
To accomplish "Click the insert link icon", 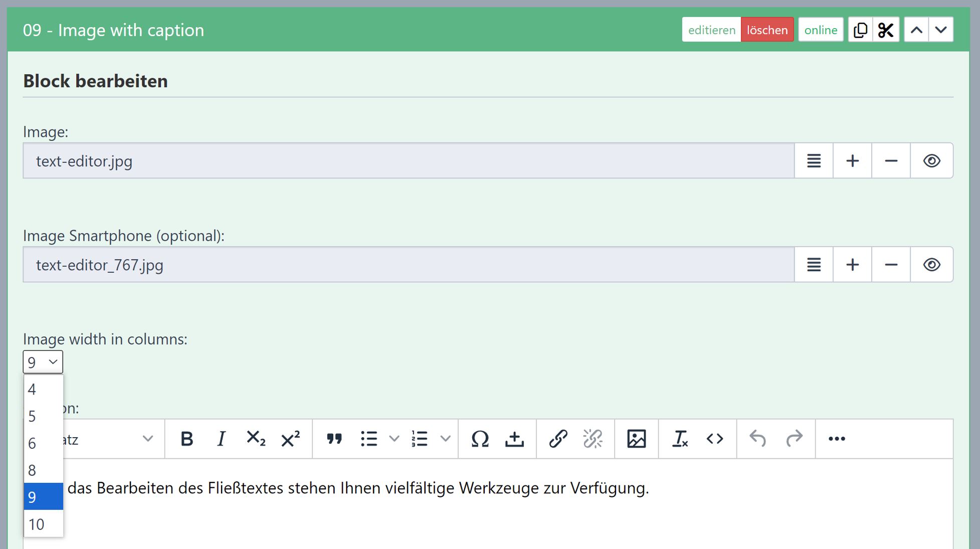I will [x=557, y=439].
